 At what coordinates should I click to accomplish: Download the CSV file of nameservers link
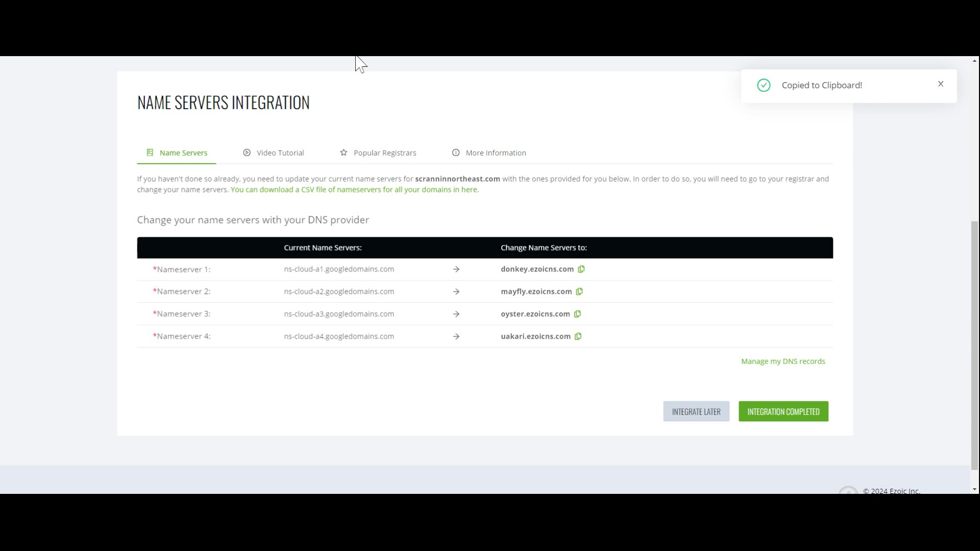point(354,190)
